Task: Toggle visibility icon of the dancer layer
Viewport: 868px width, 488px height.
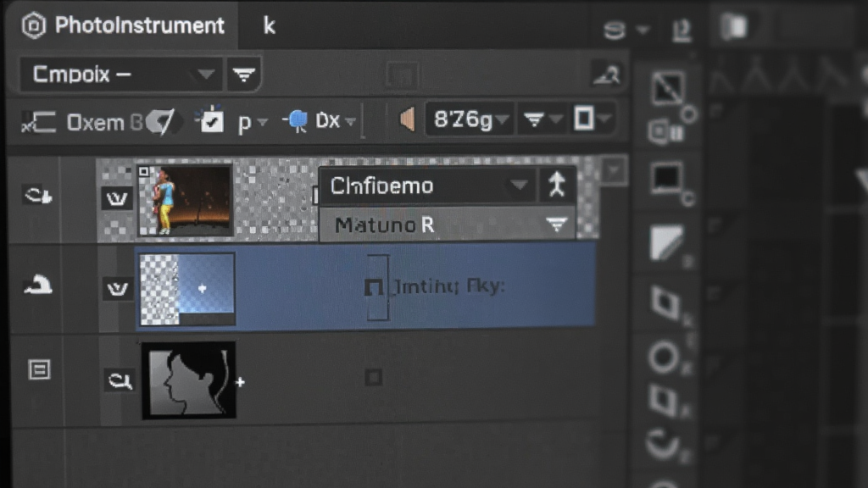Action: [37, 196]
